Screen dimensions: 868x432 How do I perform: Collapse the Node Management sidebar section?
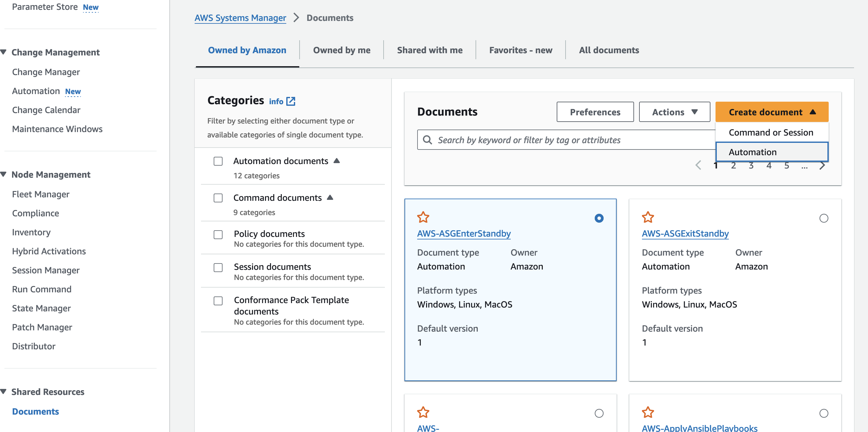4,175
